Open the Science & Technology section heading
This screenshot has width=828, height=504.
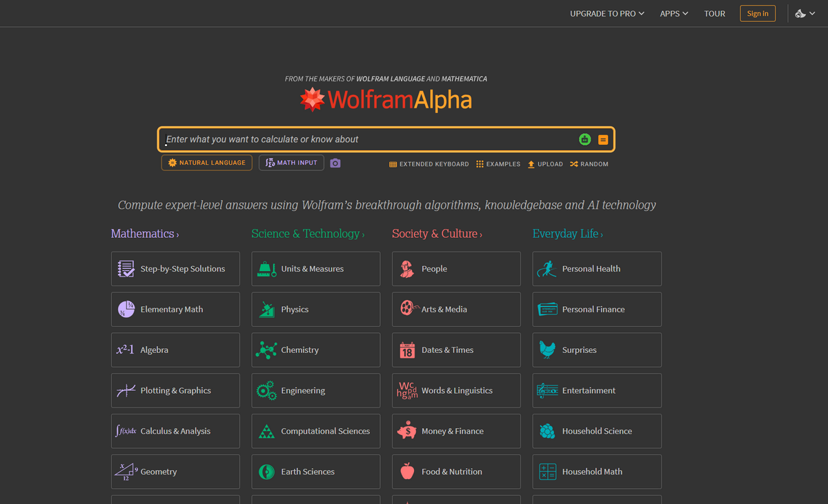(x=308, y=234)
